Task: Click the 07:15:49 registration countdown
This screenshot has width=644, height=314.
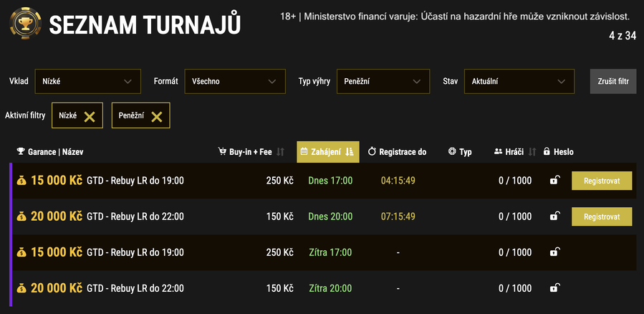Action: pos(398,217)
